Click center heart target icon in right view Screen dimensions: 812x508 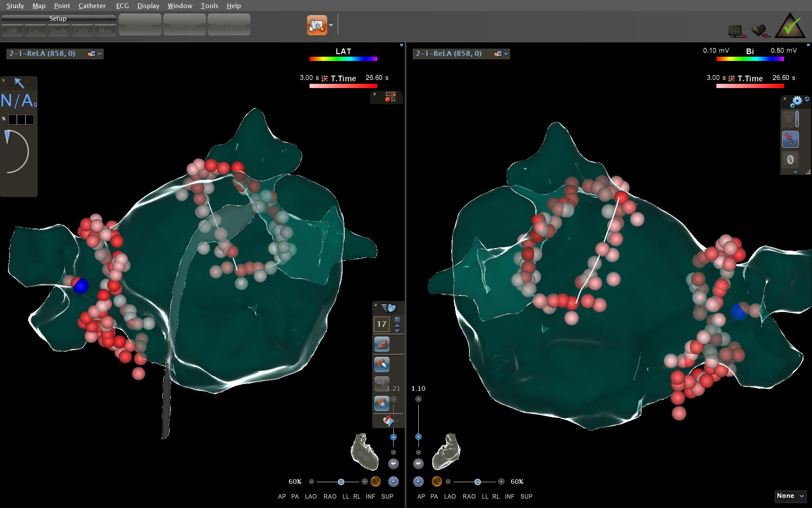(x=418, y=481)
